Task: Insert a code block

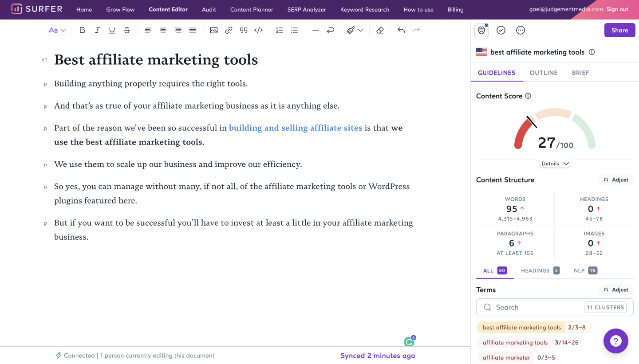Action: (258, 30)
